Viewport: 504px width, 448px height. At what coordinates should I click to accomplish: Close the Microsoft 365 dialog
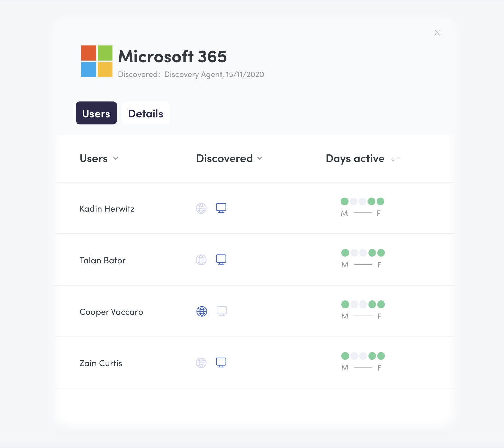coord(437,33)
